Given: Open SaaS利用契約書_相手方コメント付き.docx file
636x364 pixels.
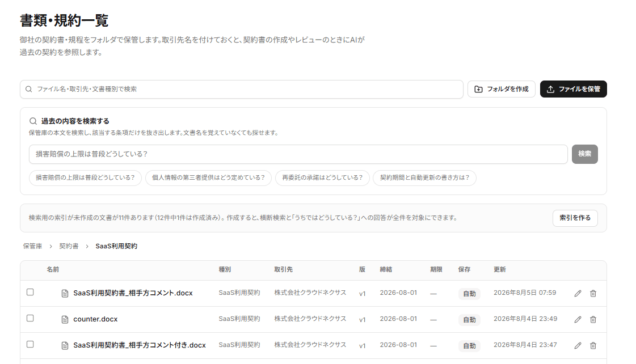Looking at the screenshot, I should tap(140, 345).
